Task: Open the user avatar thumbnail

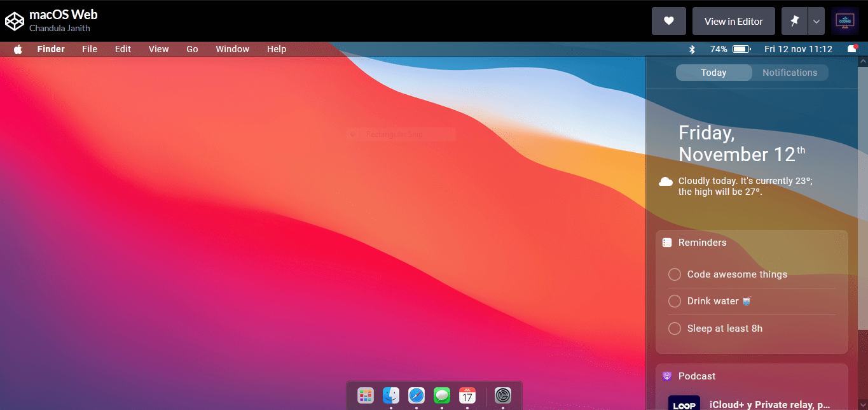Action: 844,21
